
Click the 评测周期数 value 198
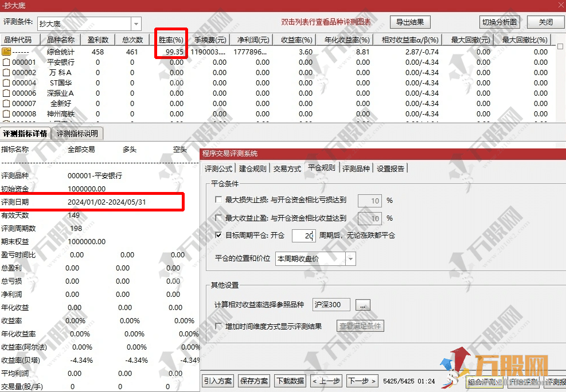pos(76,228)
